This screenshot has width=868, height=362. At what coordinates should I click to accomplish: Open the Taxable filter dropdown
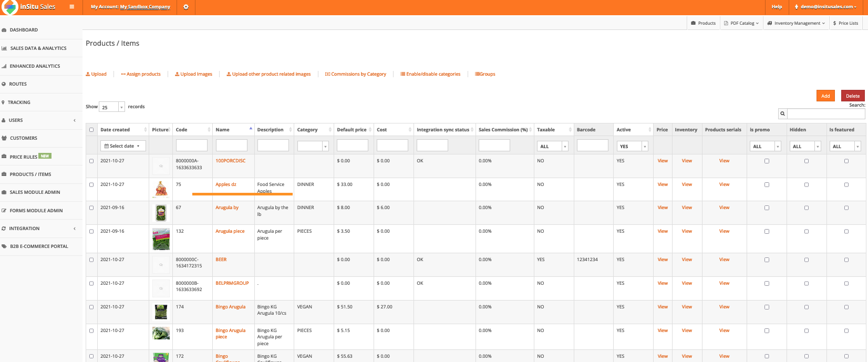coord(552,147)
